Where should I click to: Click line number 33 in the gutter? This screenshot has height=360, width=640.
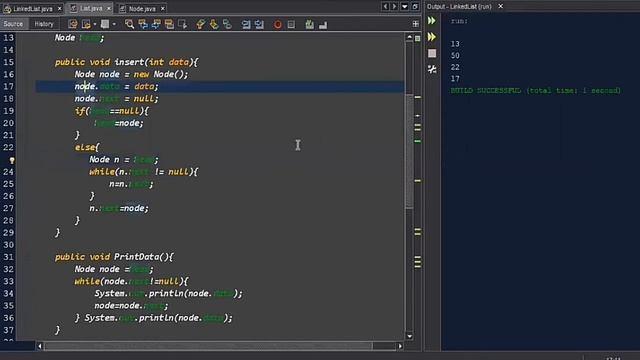tap(9, 281)
